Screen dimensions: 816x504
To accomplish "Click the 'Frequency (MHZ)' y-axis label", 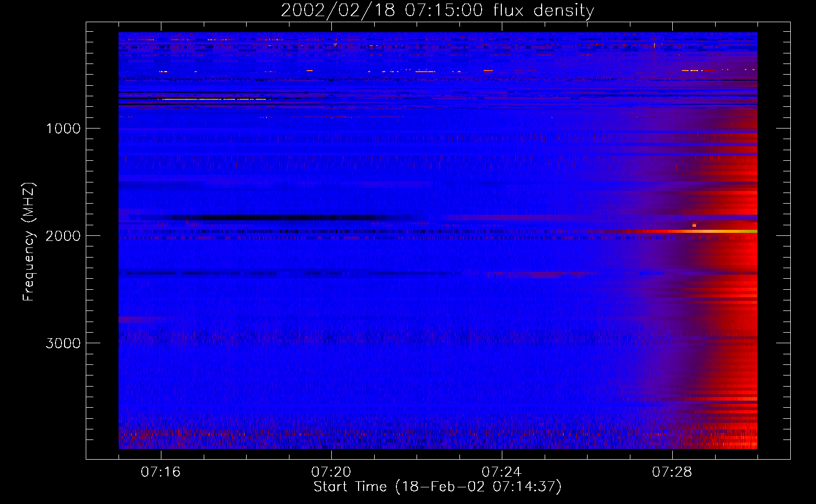I will tap(29, 242).
